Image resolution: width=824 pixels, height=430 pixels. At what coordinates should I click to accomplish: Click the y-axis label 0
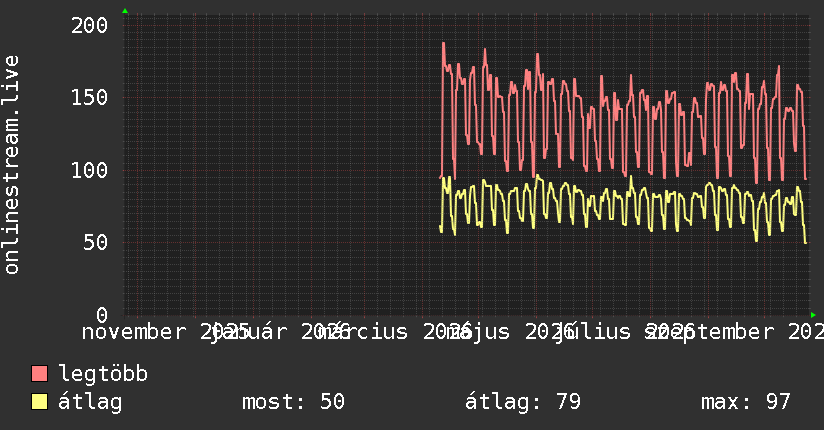coord(102,315)
